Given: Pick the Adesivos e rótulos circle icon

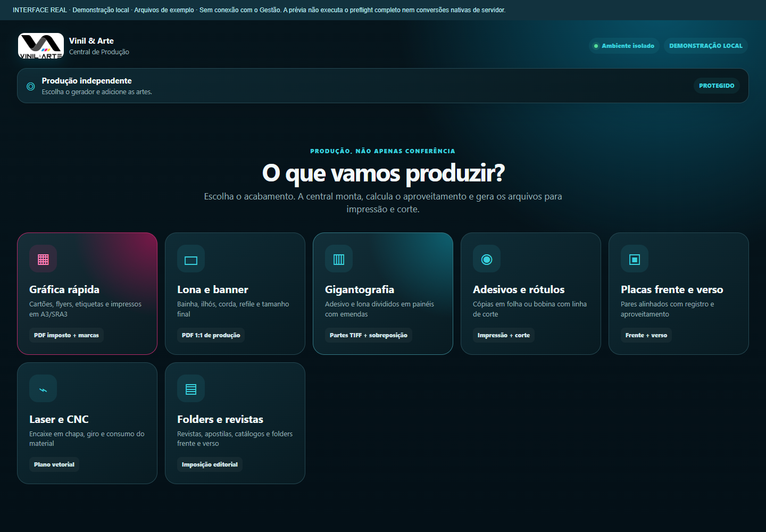Looking at the screenshot, I should point(487,259).
